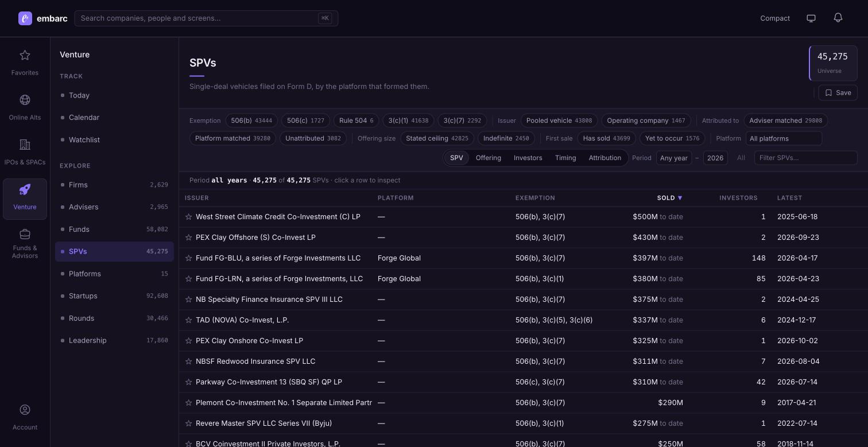Open Startups in Explore list
This screenshot has width=868, height=447.
coord(114,296)
